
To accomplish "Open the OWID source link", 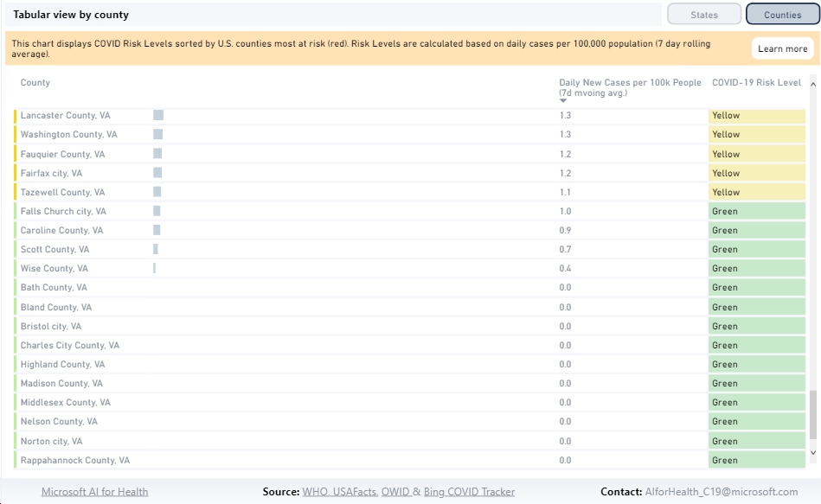I will point(395,491).
